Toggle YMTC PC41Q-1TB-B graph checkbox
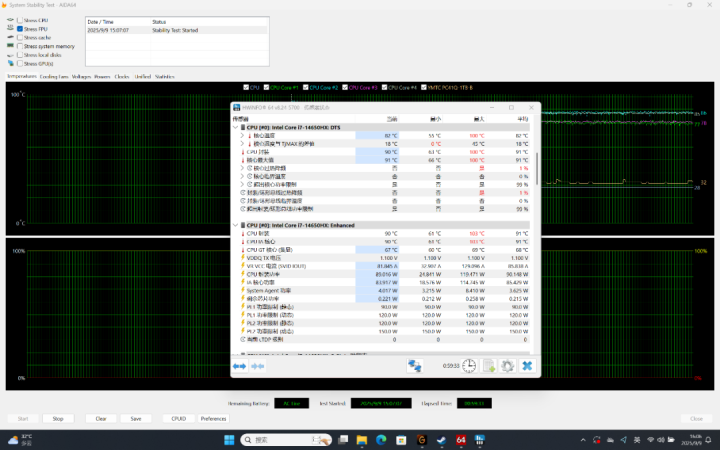This screenshot has height=450, width=720. (x=424, y=87)
